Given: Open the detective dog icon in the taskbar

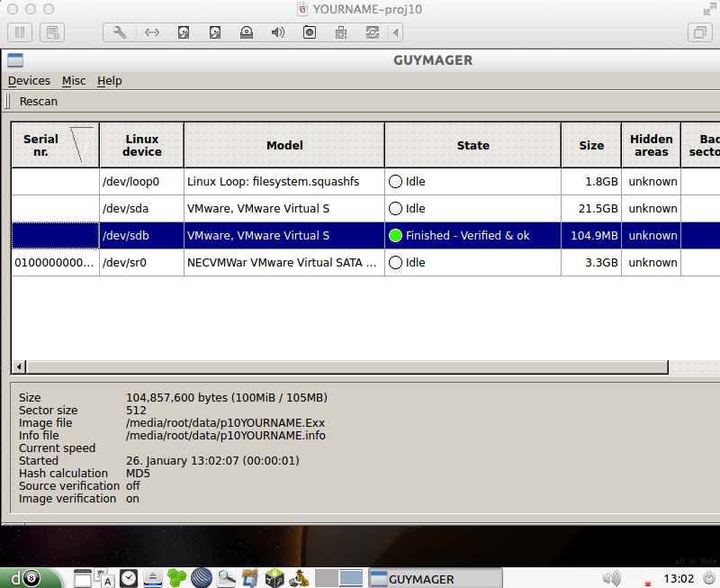Looking at the screenshot, I should click(300, 578).
